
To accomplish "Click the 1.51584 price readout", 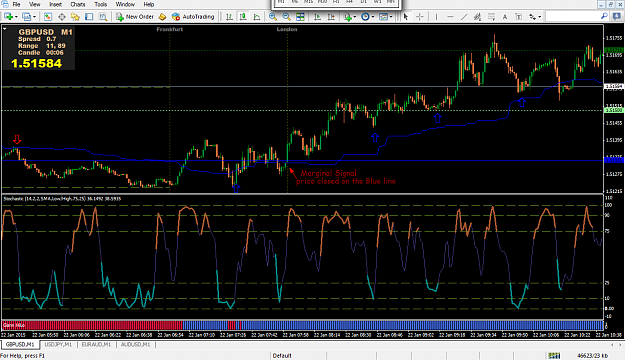I will [36, 63].
